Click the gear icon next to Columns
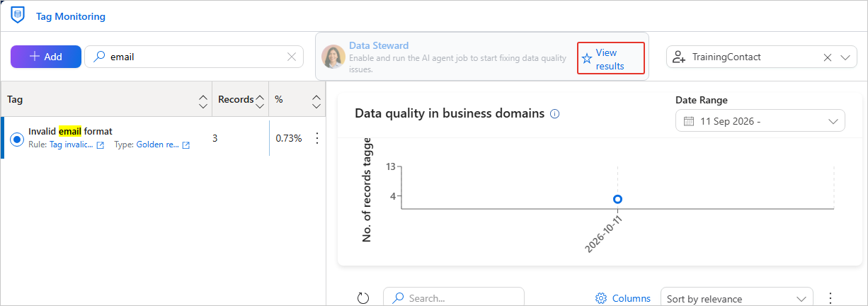 [601, 298]
